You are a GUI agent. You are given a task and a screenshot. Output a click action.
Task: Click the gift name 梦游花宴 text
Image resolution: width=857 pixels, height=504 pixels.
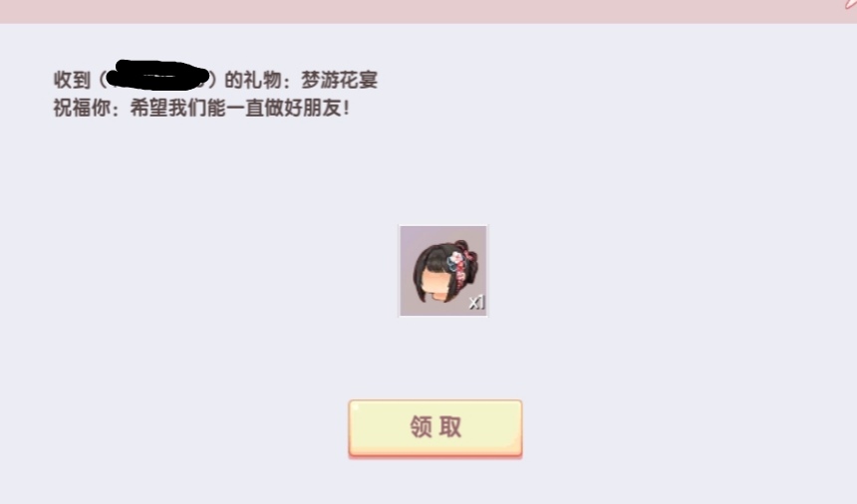[340, 81]
